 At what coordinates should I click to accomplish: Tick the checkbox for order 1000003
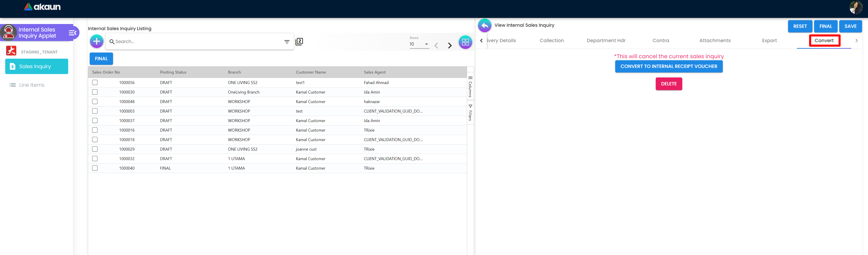click(95, 111)
